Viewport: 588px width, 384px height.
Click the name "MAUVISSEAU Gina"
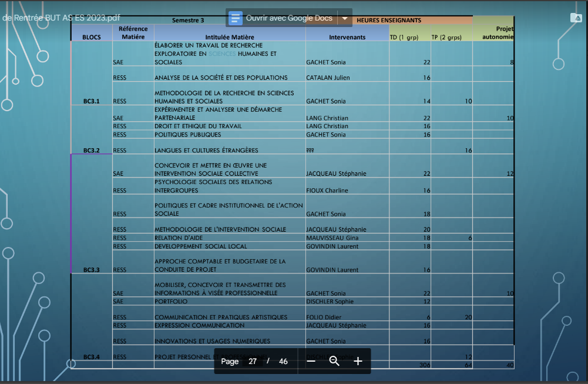click(x=332, y=238)
